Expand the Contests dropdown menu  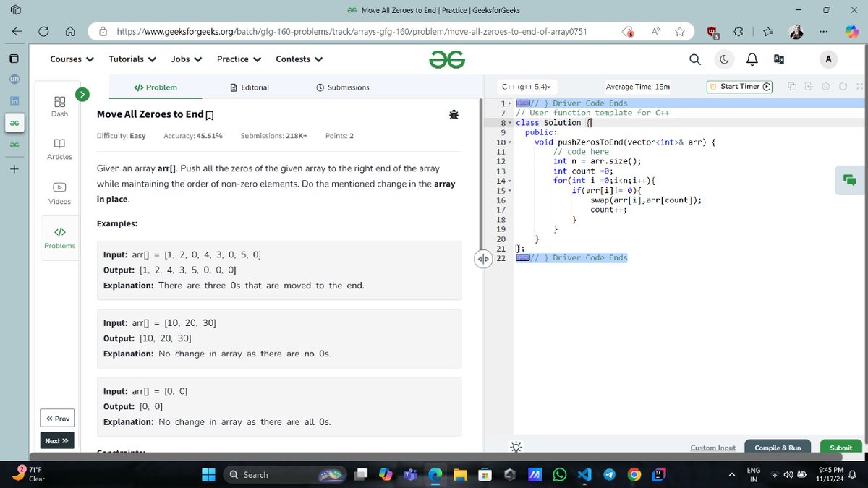(x=299, y=59)
